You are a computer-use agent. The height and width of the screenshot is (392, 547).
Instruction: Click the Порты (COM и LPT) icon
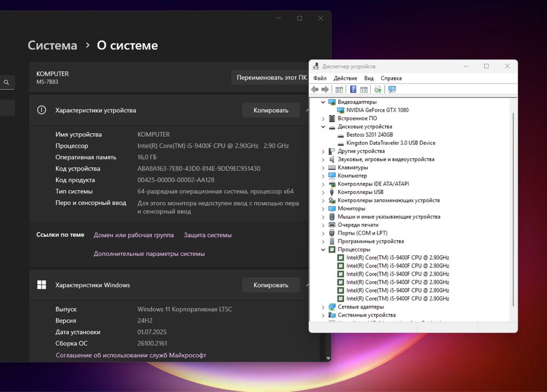332,233
